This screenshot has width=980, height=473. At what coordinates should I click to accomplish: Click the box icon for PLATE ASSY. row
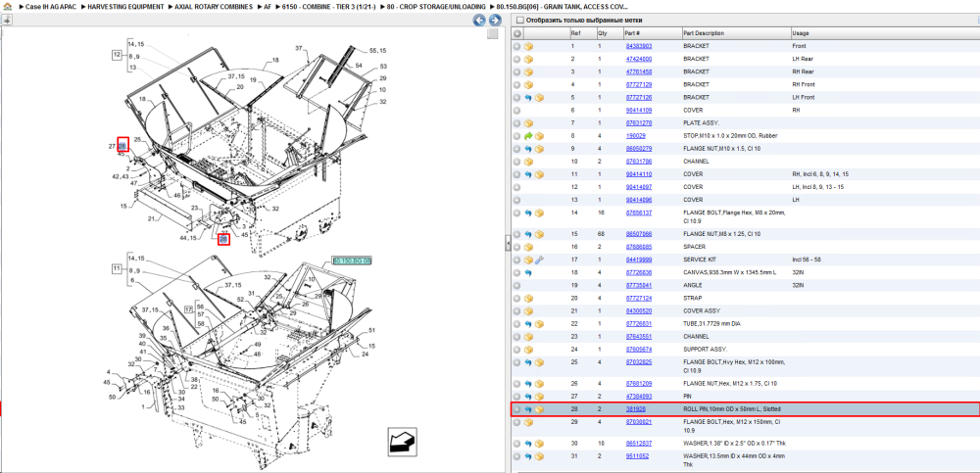(x=529, y=123)
